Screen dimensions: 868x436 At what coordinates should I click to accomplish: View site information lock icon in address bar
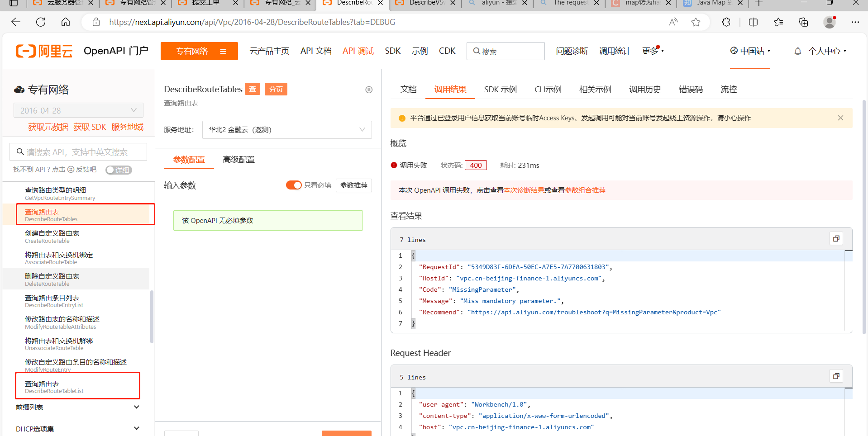(x=96, y=22)
